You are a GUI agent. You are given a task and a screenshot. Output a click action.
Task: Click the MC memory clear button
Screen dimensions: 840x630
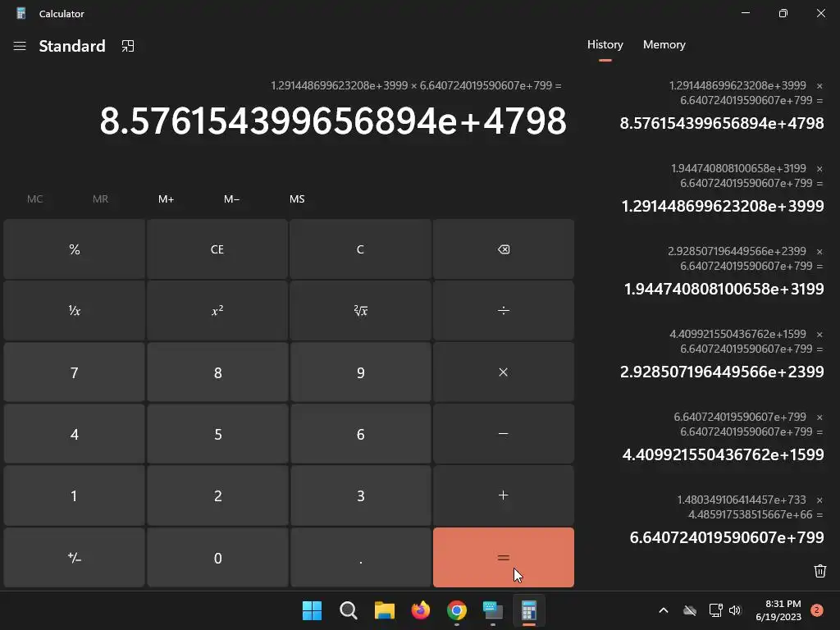click(34, 199)
